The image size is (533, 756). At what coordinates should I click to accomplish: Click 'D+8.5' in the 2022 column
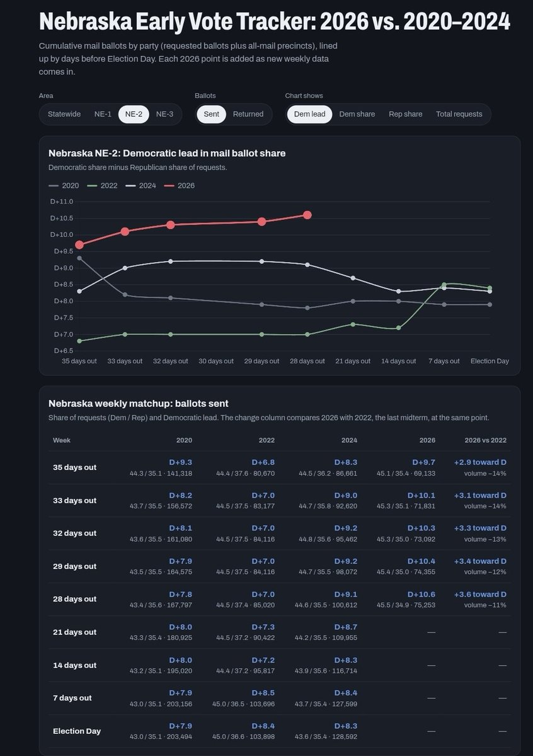point(263,693)
